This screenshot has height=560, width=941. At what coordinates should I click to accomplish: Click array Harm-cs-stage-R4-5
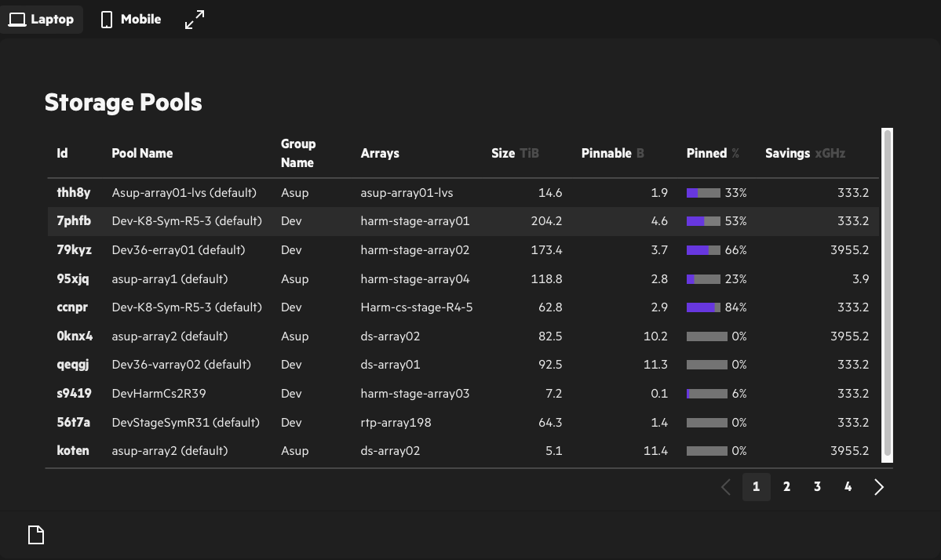(x=417, y=307)
